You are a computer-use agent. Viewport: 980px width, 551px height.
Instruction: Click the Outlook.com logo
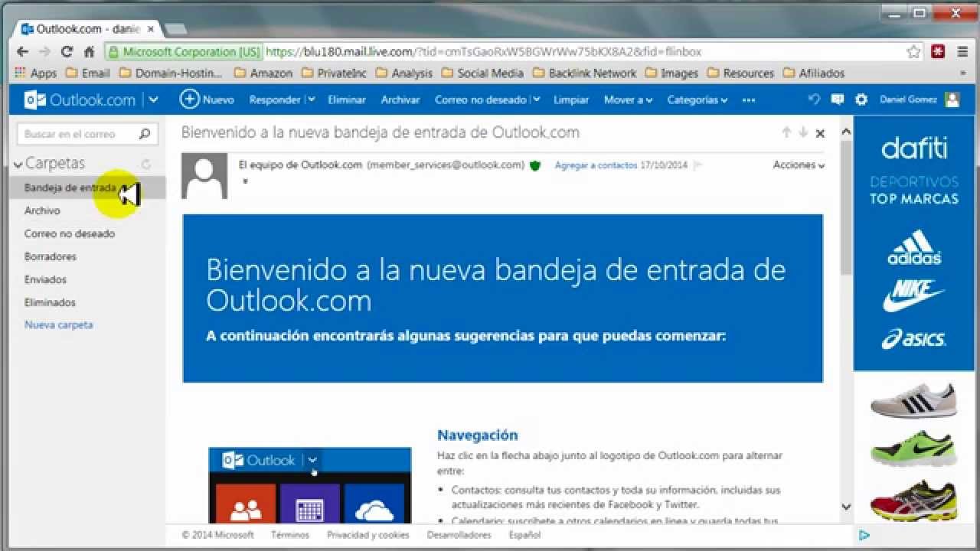click(80, 99)
